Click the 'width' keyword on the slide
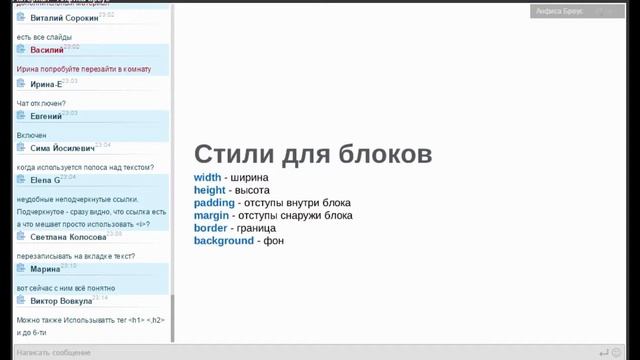640x360 pixels. pos(207,178)
